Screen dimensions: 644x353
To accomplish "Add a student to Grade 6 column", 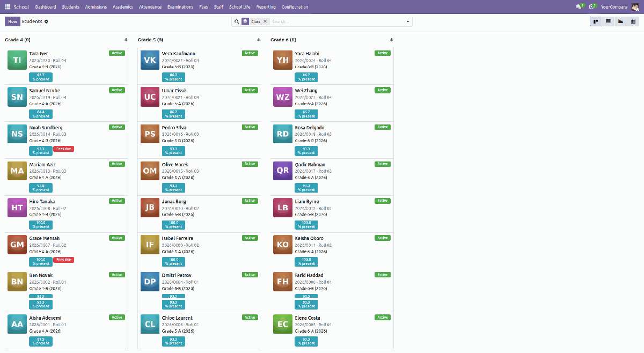I will tap(391, 40).
